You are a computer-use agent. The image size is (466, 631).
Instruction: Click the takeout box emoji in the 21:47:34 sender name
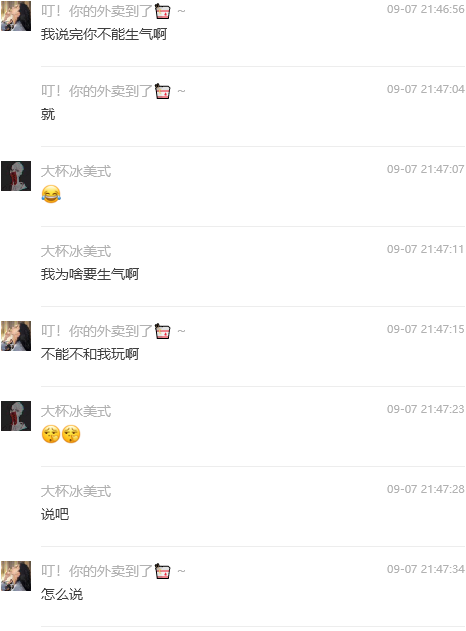click(163, 571)
